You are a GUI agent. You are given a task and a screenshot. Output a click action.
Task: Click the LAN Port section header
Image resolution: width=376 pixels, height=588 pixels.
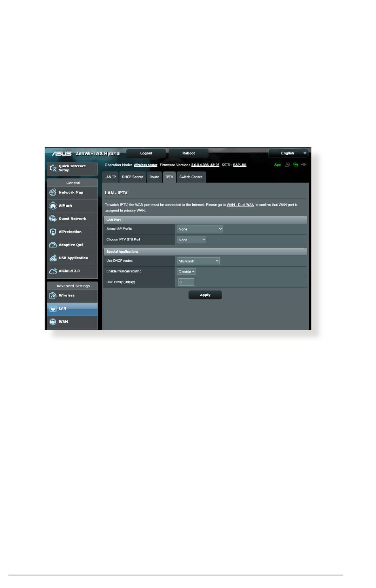[205, 220]
